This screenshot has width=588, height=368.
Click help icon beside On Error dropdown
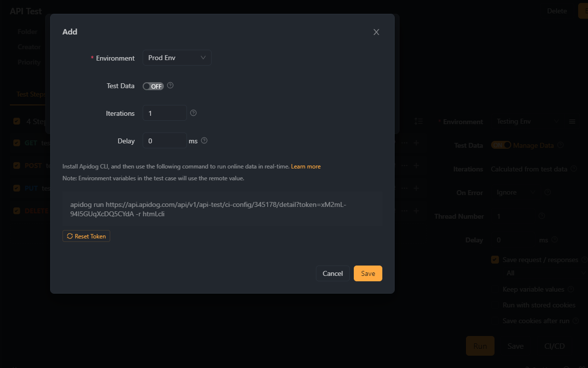(x=548, y=192)
